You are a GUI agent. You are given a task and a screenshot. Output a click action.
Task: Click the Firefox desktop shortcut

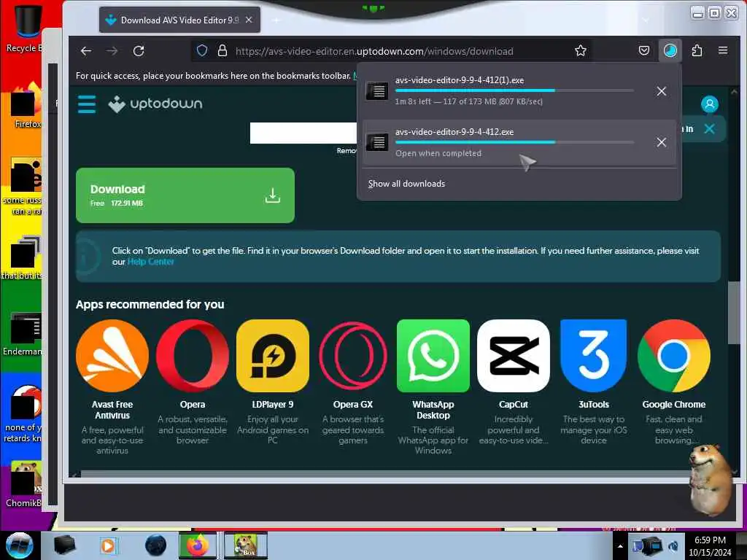(26, 106)
